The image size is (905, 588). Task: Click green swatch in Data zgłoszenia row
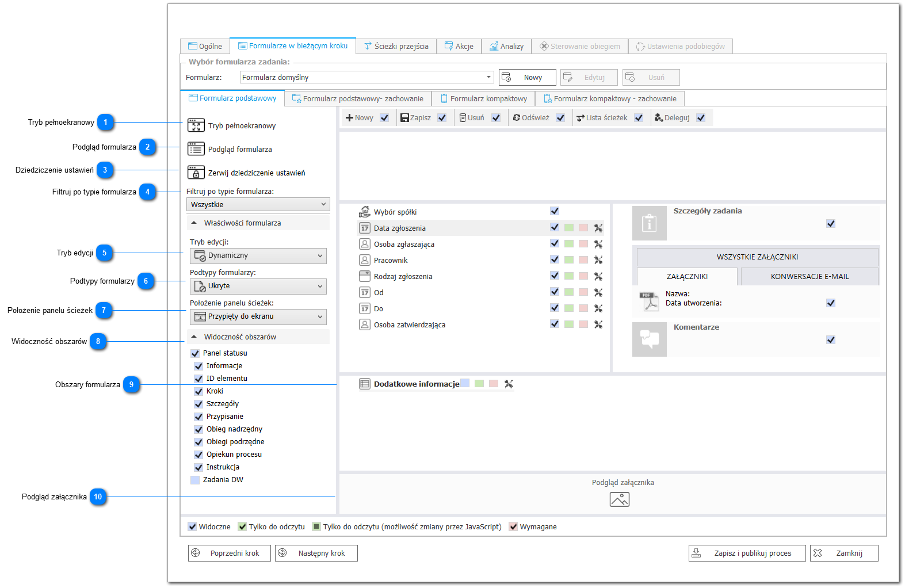(569, 228)
